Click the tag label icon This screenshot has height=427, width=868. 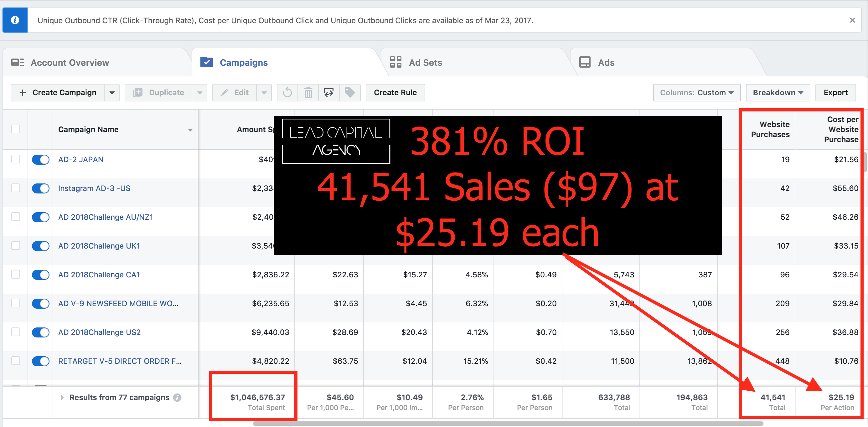point(350,93)
